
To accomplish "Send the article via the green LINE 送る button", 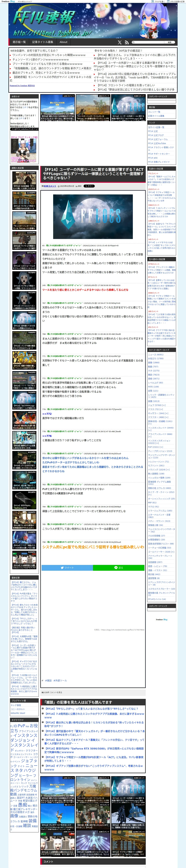I will point(119,568).
